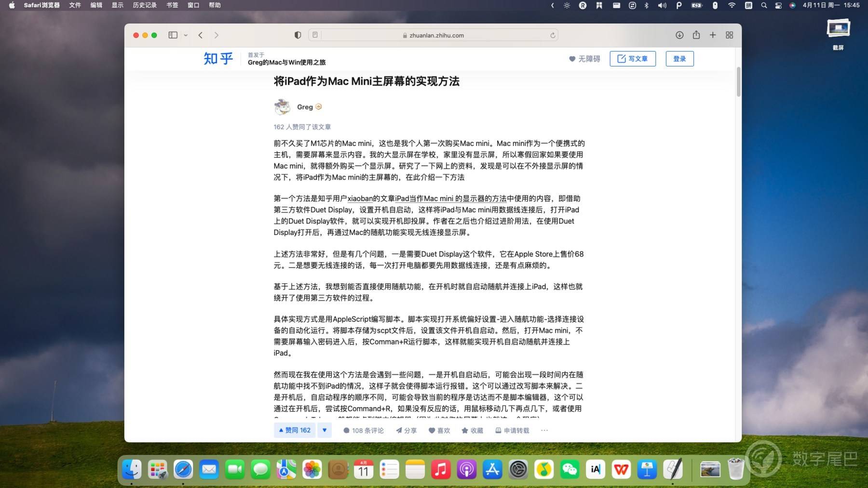The image size is (868, 488).
Task: Open the more options ellipsis menu
Action: [544, 431]
